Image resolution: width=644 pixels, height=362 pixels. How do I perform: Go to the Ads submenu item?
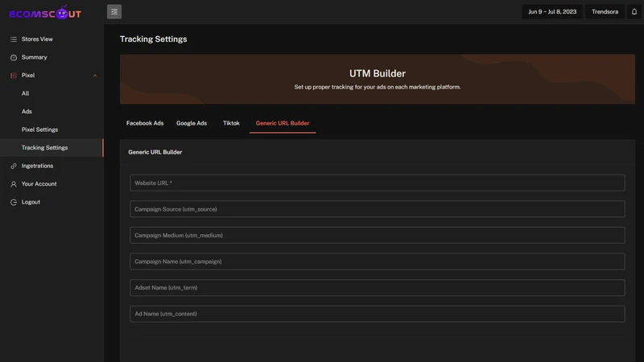click(x=27, y=112)
